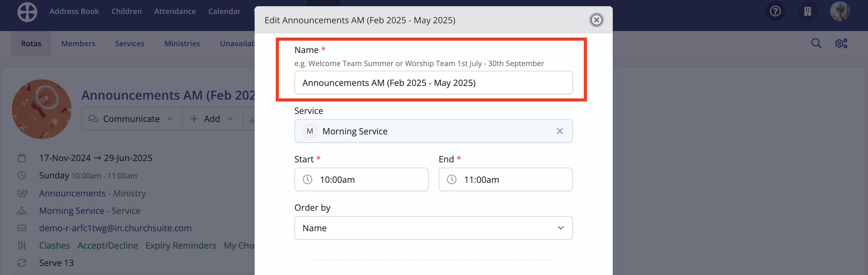The image size is (868, 275).
Task: Open the user profile avatar
Action: 840,11
